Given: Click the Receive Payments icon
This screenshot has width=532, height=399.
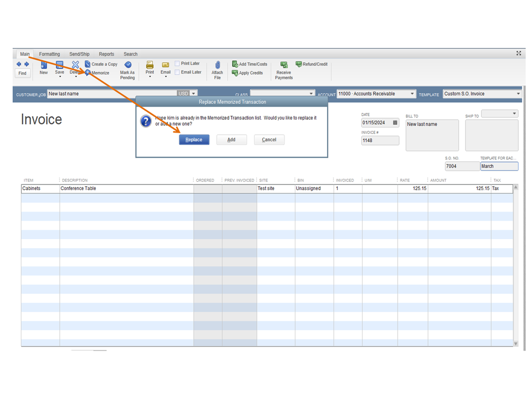Looking at the screenshot, I should (284, 65).
